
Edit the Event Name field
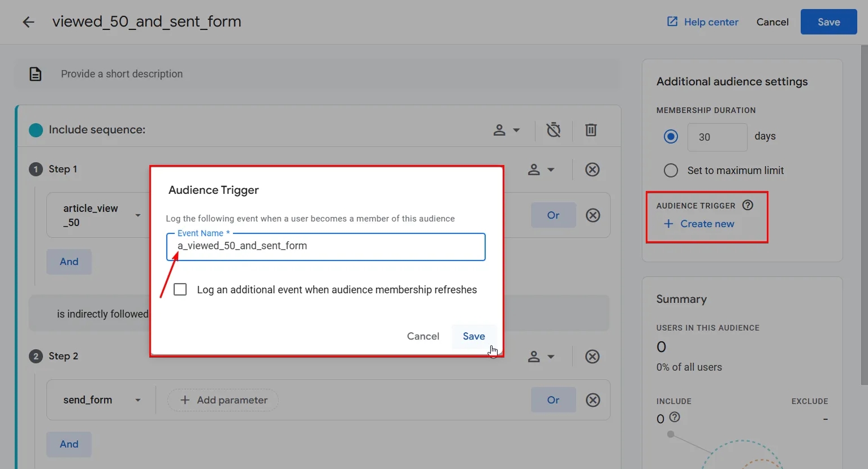(326, 247)
